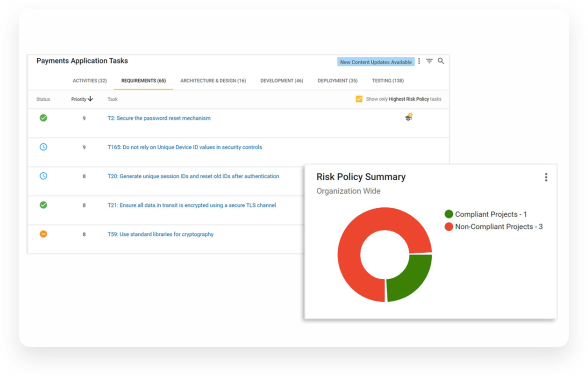Click the green complete status icon for T2

(x=44, y=118)
